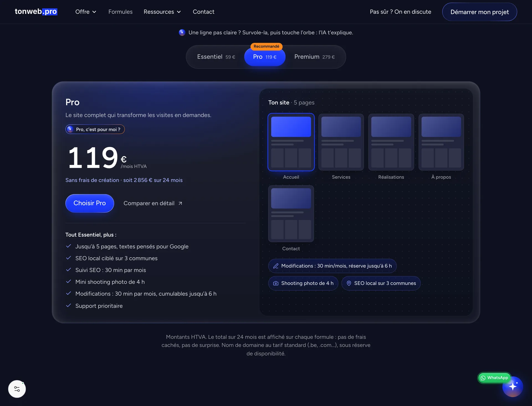This screenshot has width=532, height=406.
Task: Click checkmark beside 'Mini shooting photo de 4 h'
Action: (x=68, y=281)
